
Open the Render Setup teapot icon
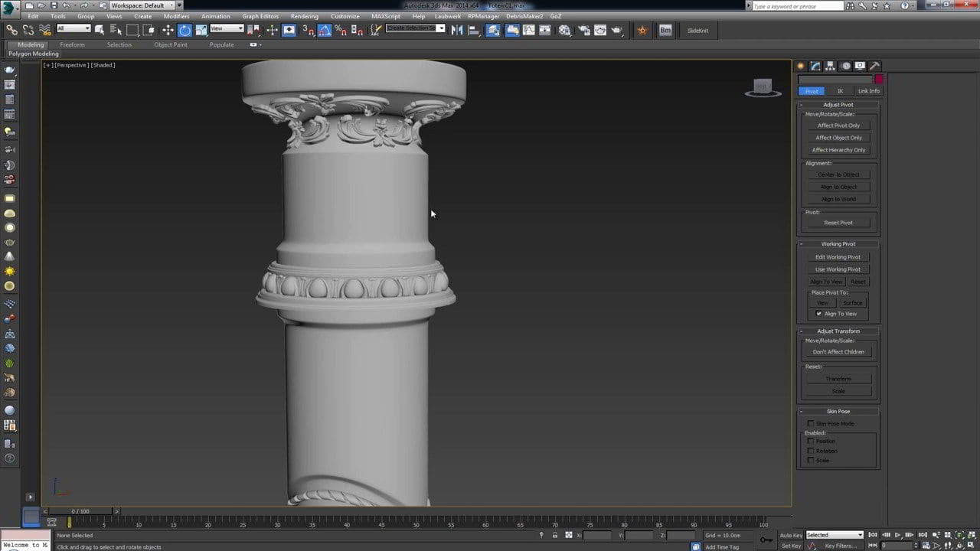click(582, 30)
